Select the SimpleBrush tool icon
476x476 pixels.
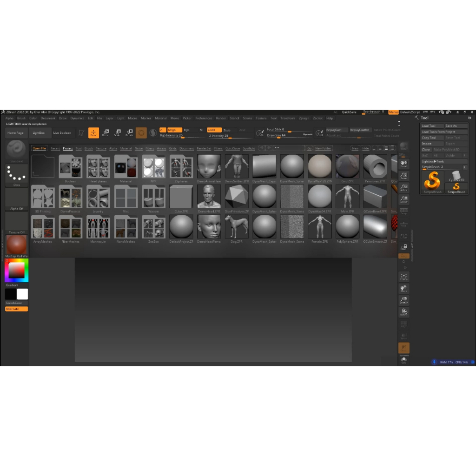pos(432,182)
